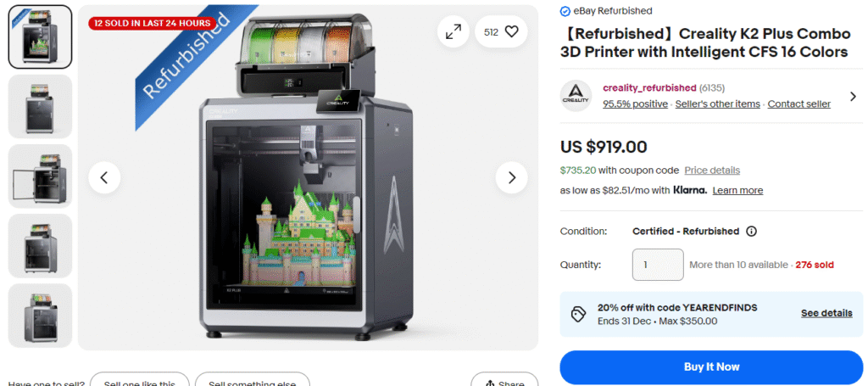Screen dimensions: 868x386
Task: Show next product image with right arrow
Action: click(511, 178)
